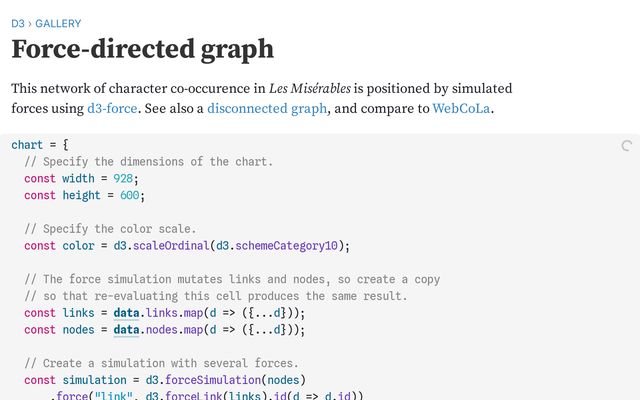
Task: Click the underlined data reference in nodes line
Action: [x=126, y=329]
